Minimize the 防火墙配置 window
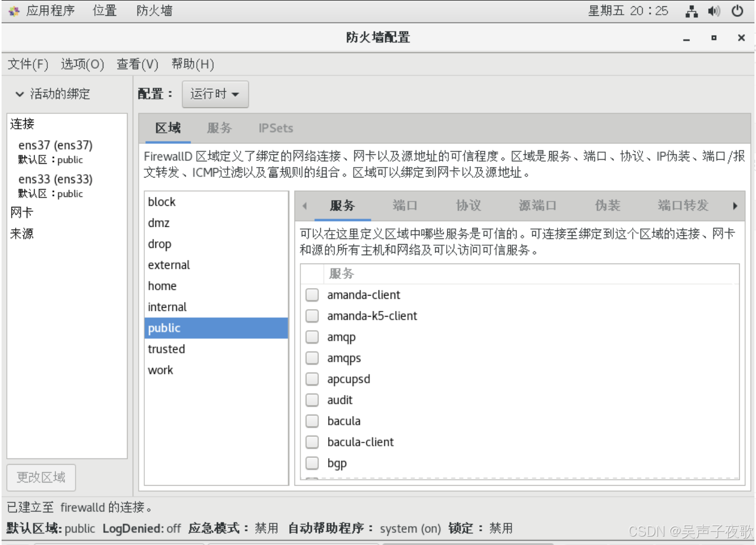Viewport: 756px width, 545px height. [x=686, y=38]
